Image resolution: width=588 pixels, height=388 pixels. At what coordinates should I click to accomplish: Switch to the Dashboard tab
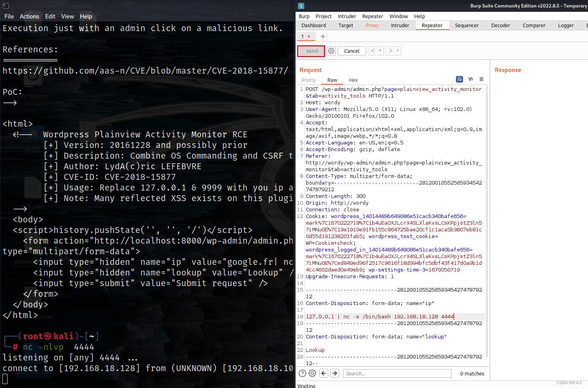point(314,26)
